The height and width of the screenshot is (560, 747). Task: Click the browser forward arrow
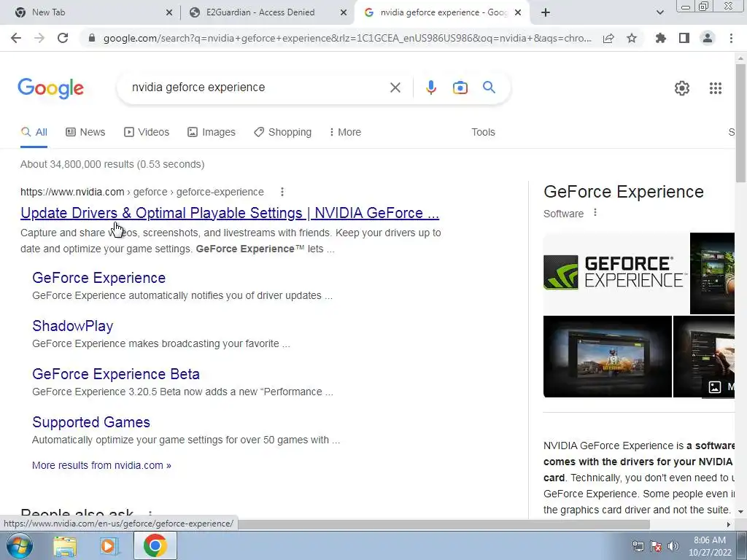(x=39, y=38)
